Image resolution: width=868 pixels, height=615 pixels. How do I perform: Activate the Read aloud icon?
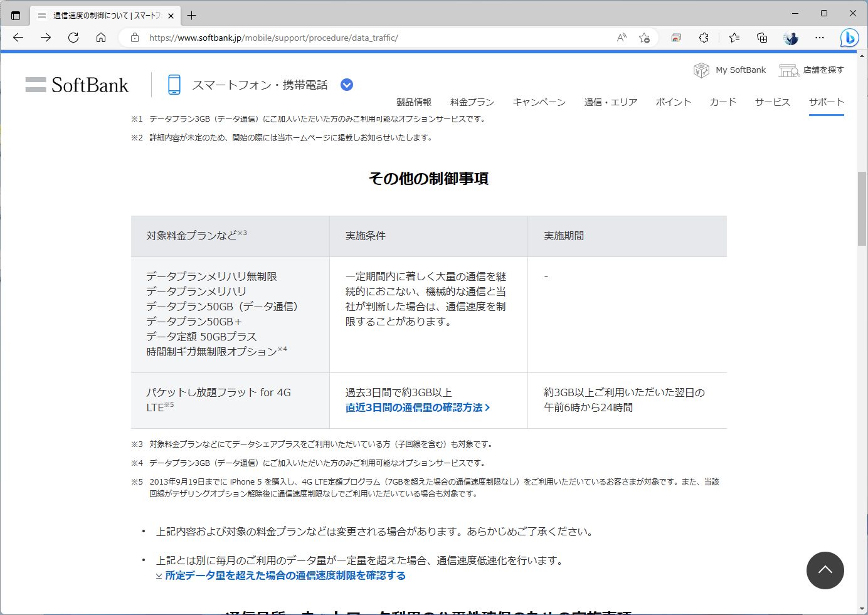coord(622,38)
